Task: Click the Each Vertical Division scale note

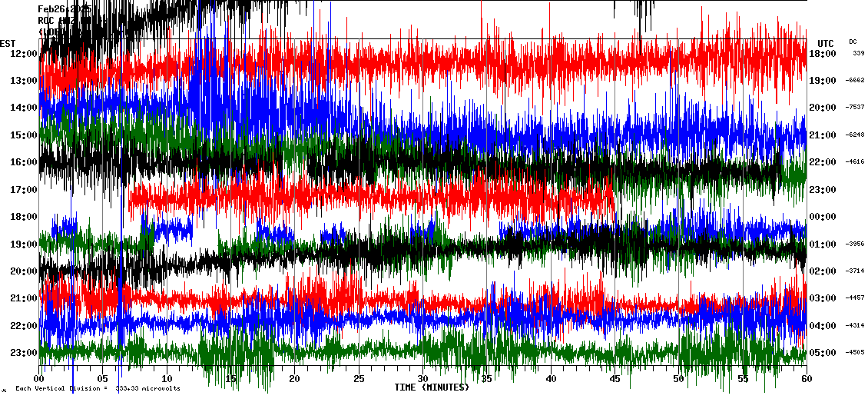Action: 98,389
